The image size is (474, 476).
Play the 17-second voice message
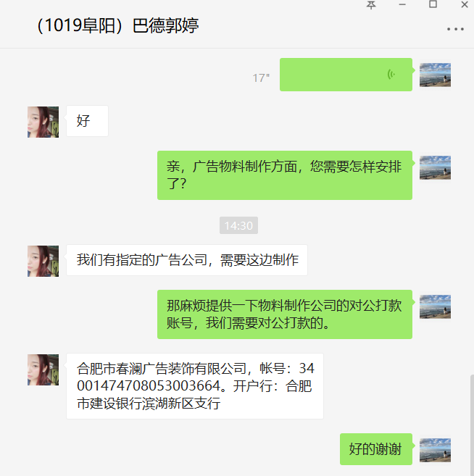pos(346,75)
